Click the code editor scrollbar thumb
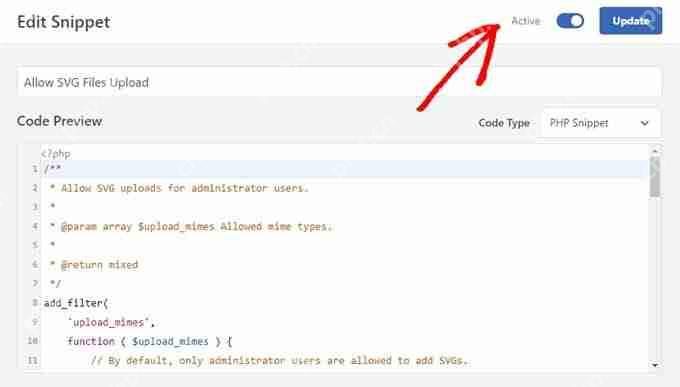The height and width of the screenshot is (387, 680). (x=655, y=177)
